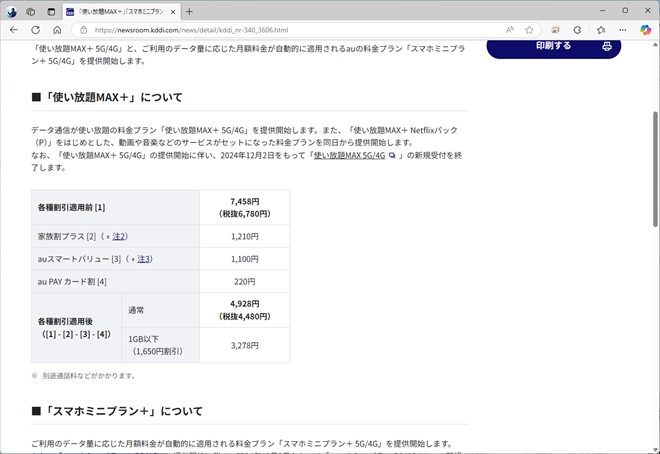Select the 4,928円 price cell

[245, 310]
